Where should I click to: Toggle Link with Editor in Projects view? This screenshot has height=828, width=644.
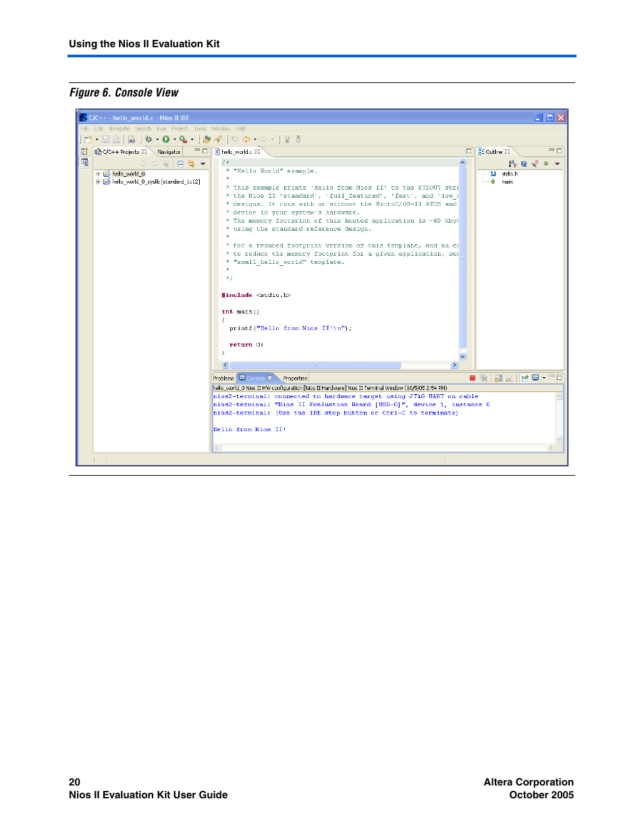[x=191, y=163]
